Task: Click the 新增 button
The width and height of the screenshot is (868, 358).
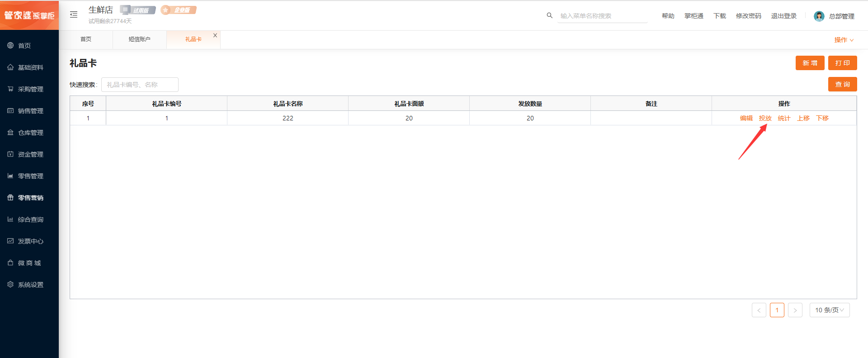Action: pos(810,63)
